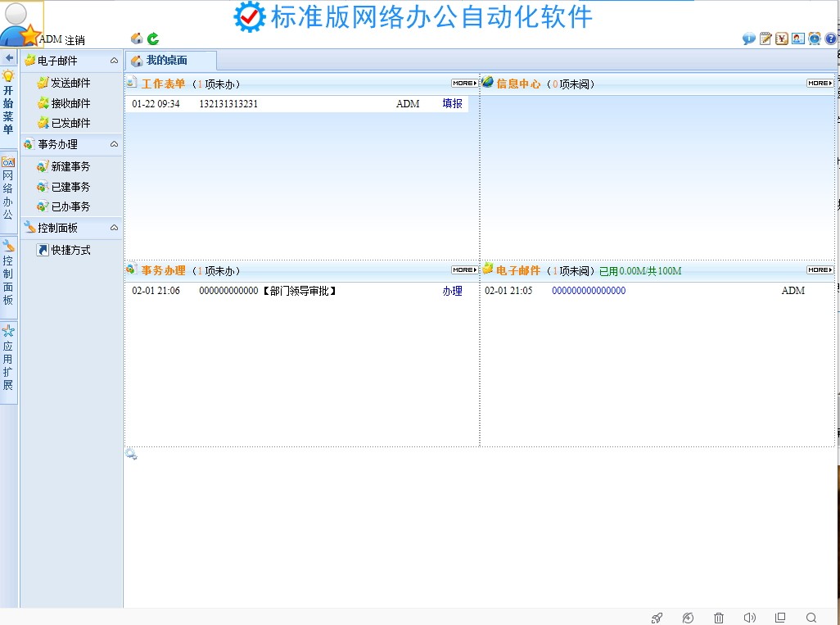Click the home icon in top toolbar

pos(137,38)
